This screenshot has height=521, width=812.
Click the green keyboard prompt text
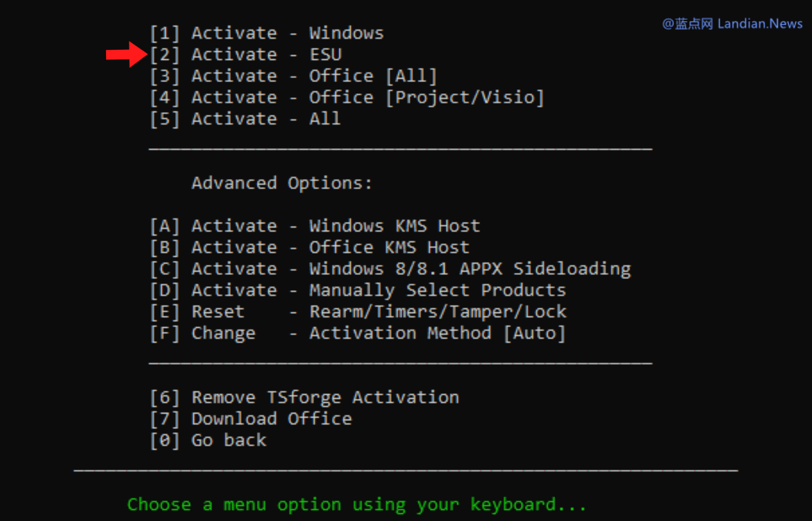coord(357,505)
